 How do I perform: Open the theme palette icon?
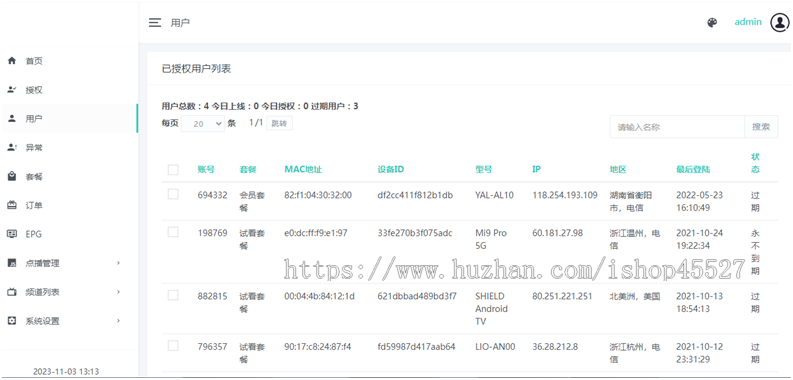click(712, 23)
